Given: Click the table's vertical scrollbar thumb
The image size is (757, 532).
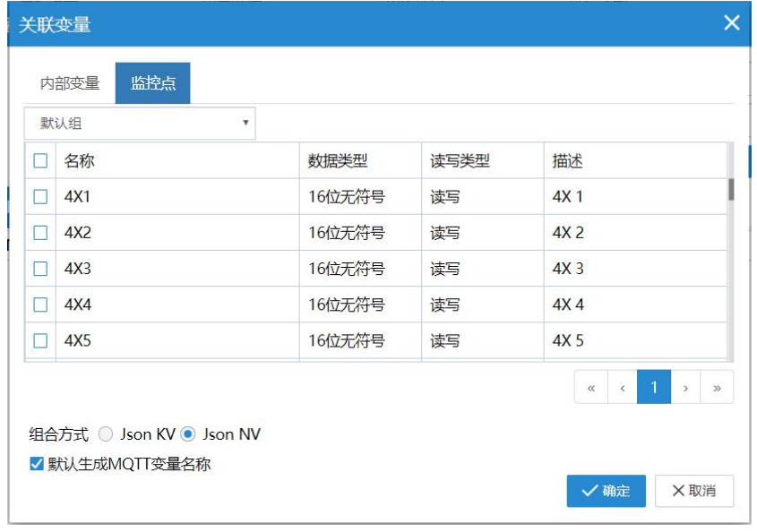Looking at the screenshot, I should pos(731,189).
